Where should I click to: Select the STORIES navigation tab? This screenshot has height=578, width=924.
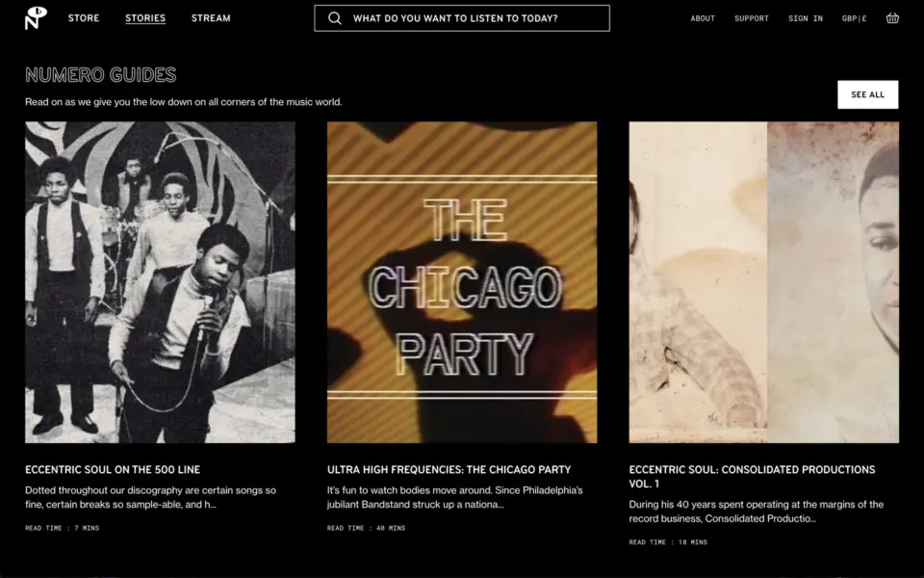(x=145, y=17)
